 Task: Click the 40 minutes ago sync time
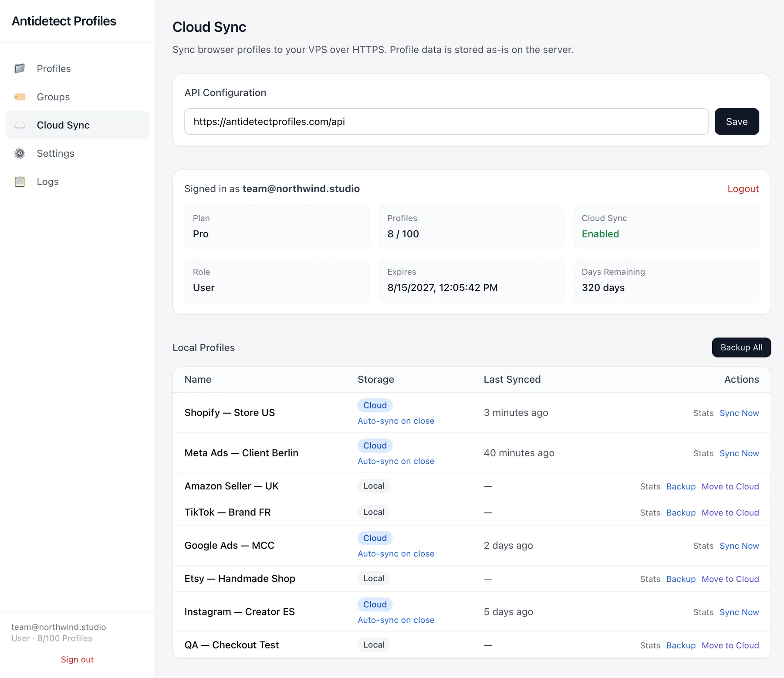click(519, 453)
